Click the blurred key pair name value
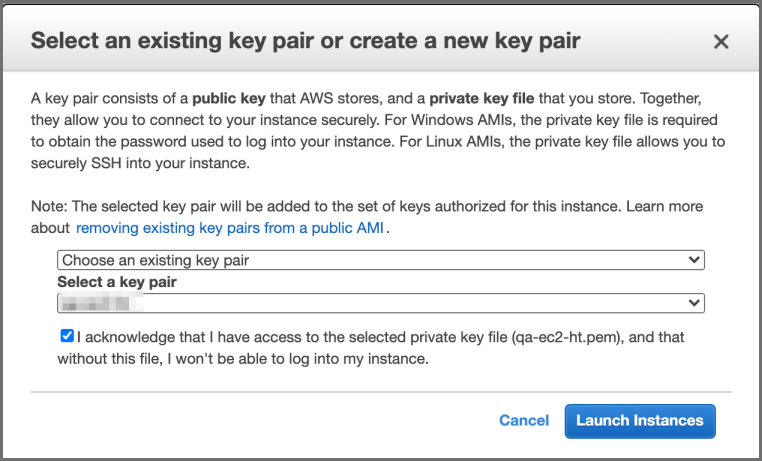The height and width of the screenshot is (461, 762). tap(100, 303)
